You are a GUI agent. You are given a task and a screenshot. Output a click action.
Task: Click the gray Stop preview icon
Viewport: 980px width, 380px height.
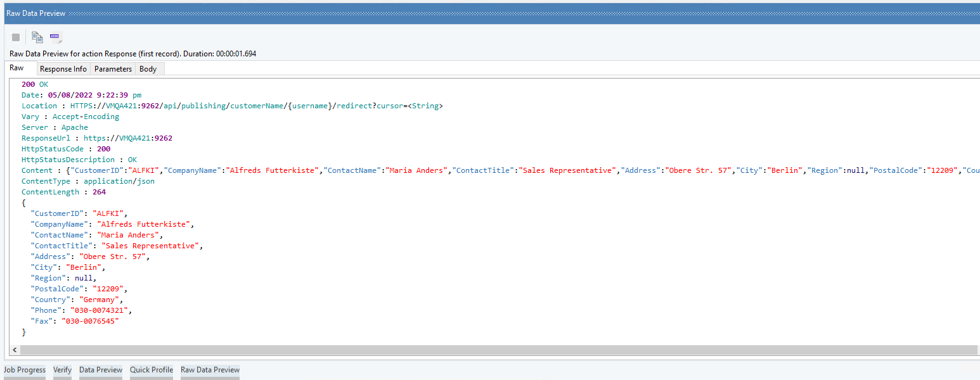pyautogui.click(x=16, y=37)
